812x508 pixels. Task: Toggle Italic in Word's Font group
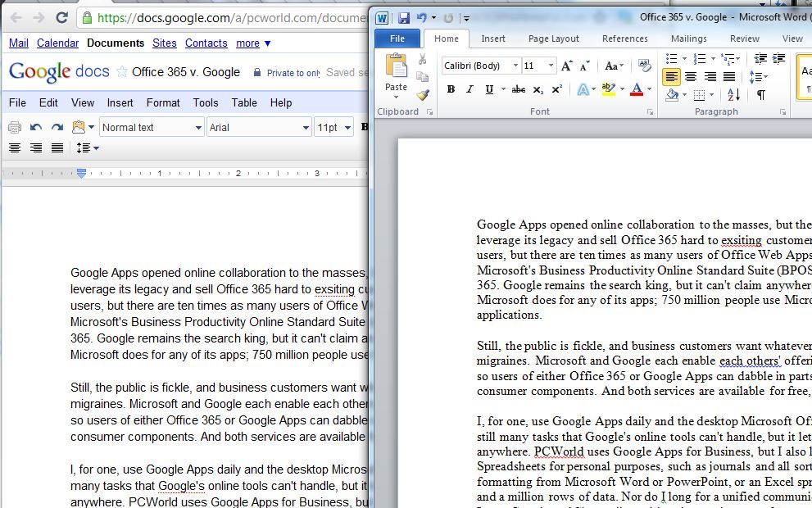(470, 89)
